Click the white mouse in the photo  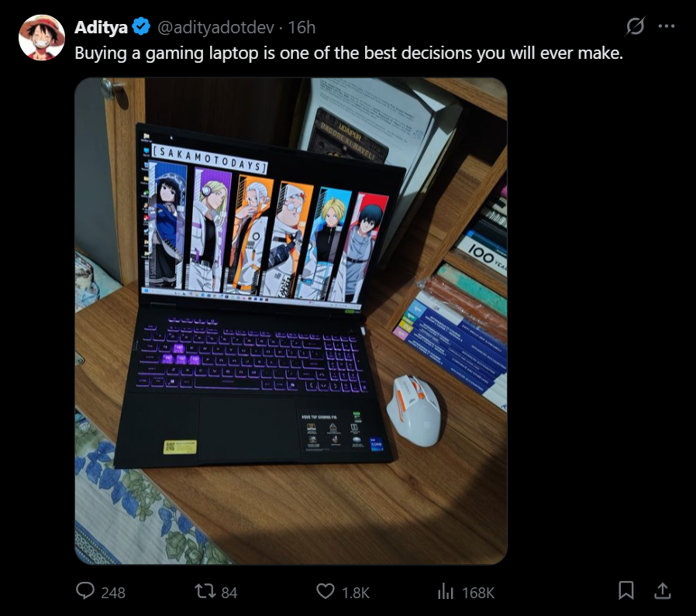[x=414, y=411]
